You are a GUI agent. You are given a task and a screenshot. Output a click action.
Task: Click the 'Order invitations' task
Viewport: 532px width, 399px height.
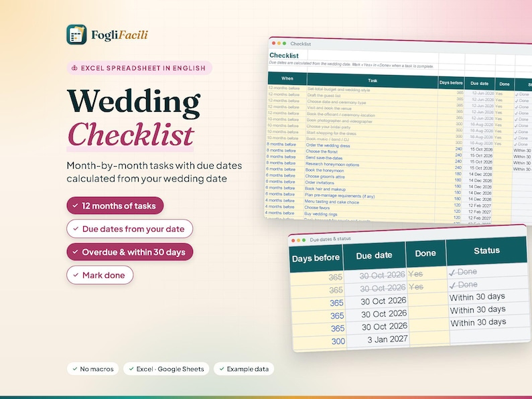tap(320, 182)
